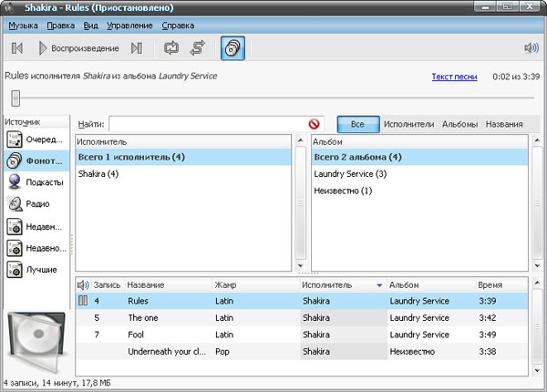547x392 pixels.
Task: Select the Лучшие playlist in sidebar
Action: point(35,270)
